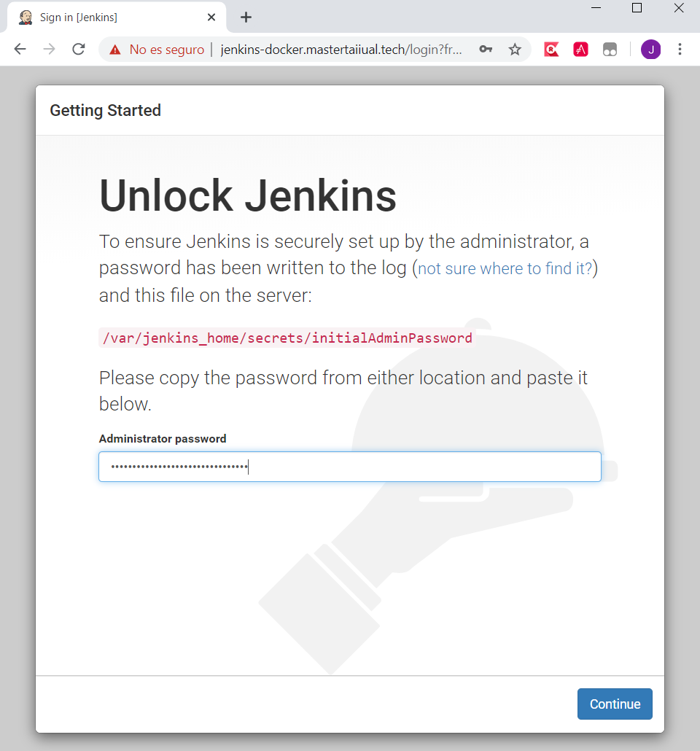This screenshot has height=751, width=700.
Task: Go back using the back arrow
Action: (20, 50)
